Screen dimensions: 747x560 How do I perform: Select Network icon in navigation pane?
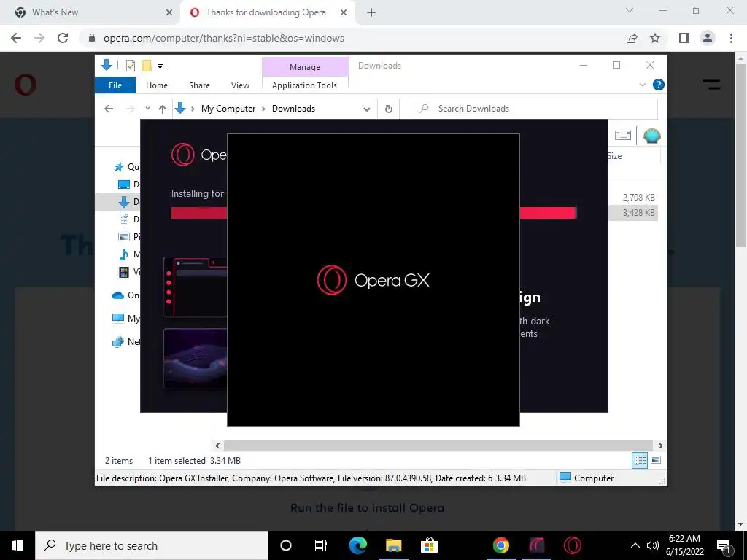pos(117,342)
